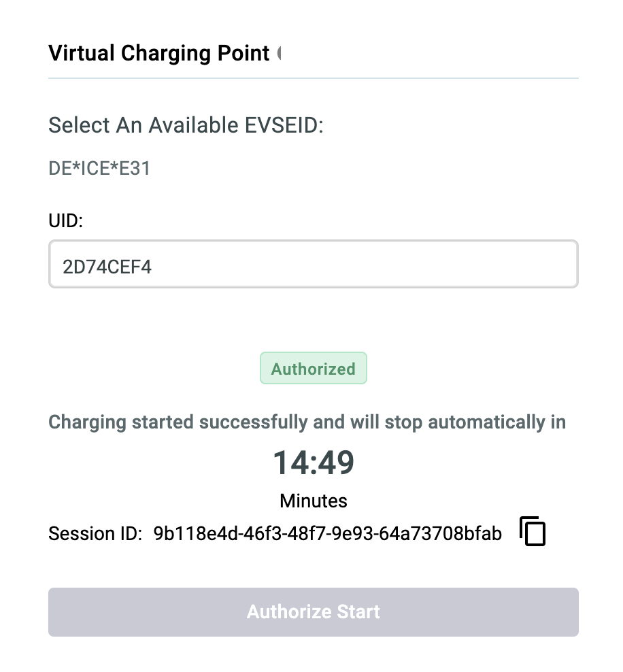Click the Session ID: label
The height and width of the screenshot is (672, 623).
[95, 533]
